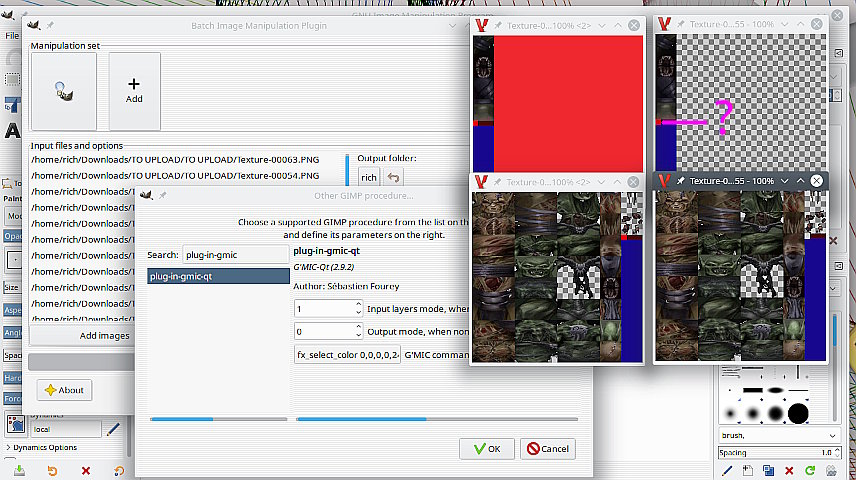Click the pencil icon to edit the local dynamics
856x480 pixels.
[x=113, y=429]
